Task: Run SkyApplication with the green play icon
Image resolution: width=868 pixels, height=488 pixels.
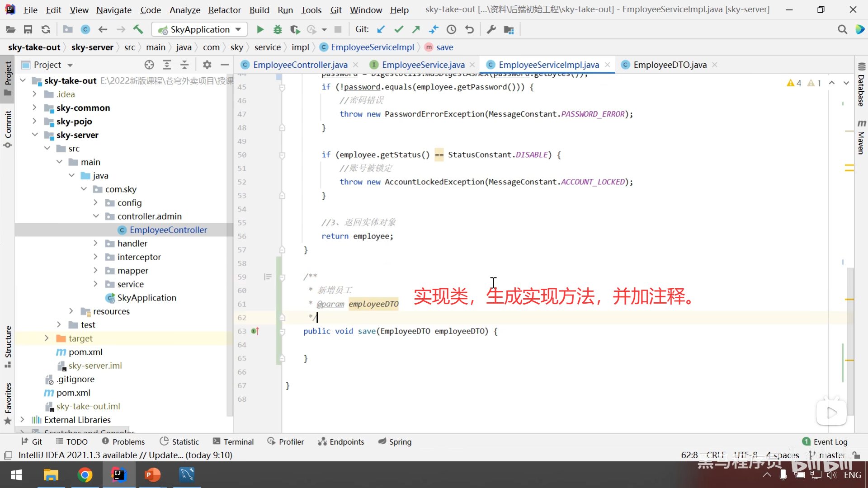Action: 260,29
